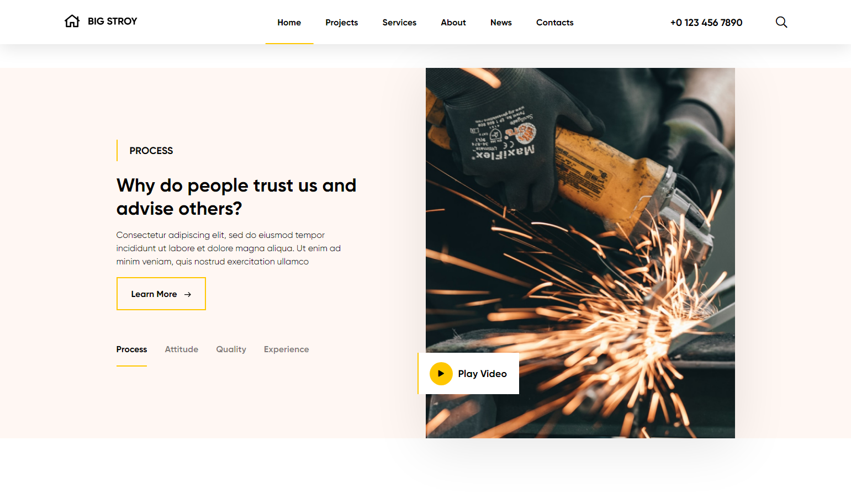Select the Process tab
Viewport: 851px width, 504px height.
click(131, 349)
